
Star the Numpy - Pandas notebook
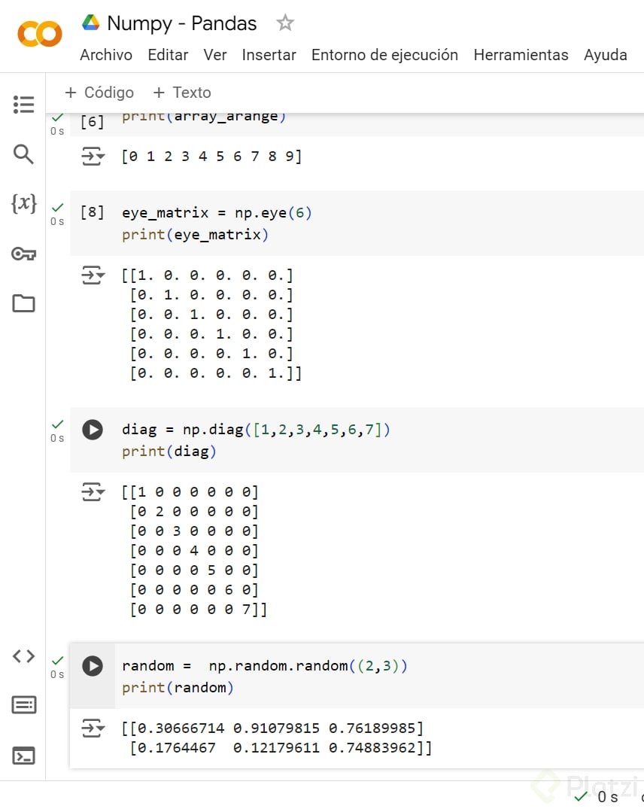coord(285,23)
